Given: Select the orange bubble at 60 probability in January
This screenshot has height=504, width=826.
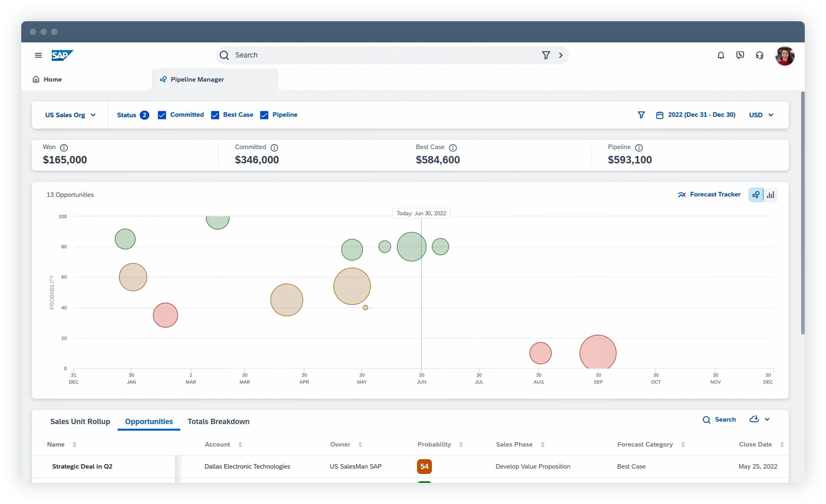Looking at the screenshot, I should pyautogui.click(x=133, y=277).
